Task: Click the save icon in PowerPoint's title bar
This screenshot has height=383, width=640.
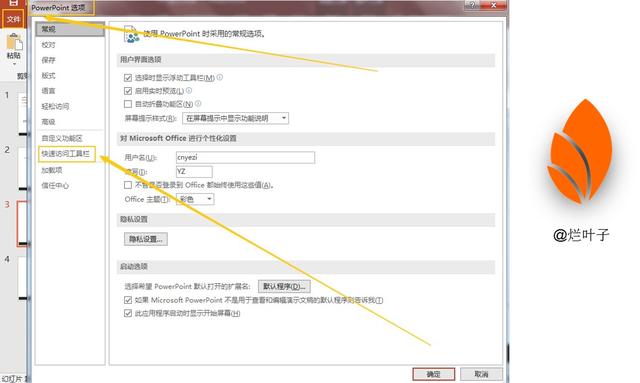Action: click(13, 3)
